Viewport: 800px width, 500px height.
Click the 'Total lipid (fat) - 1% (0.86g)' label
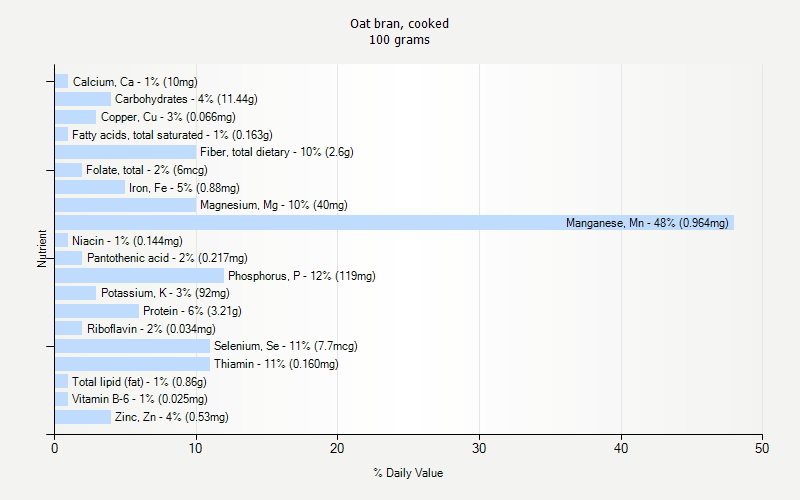(139, 382)
